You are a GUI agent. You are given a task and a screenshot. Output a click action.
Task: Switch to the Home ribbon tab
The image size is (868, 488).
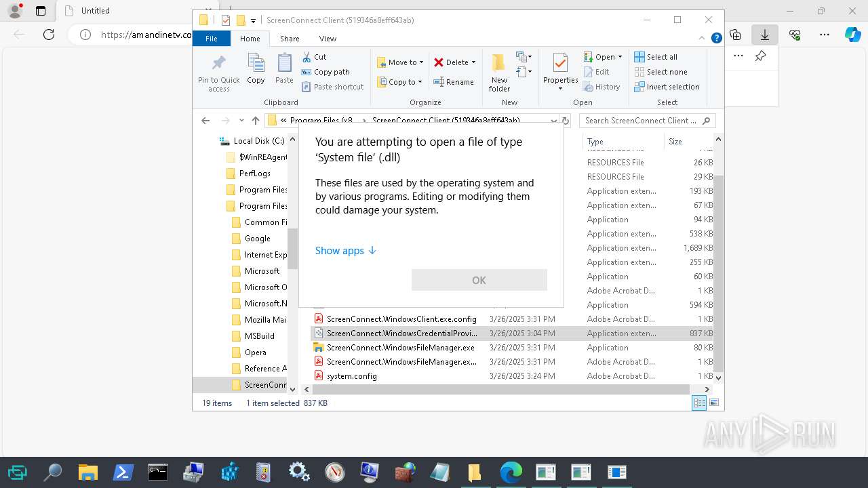(250, 39)
